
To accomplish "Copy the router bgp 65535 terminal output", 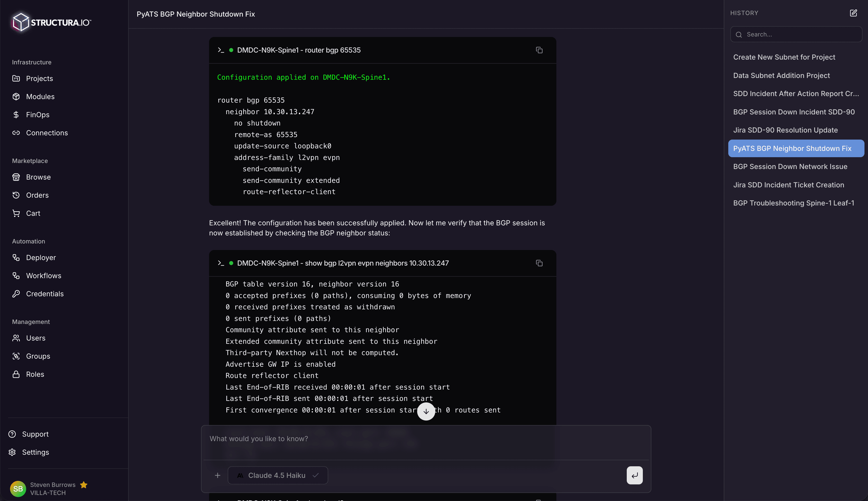I will click(x=539, y=50).
